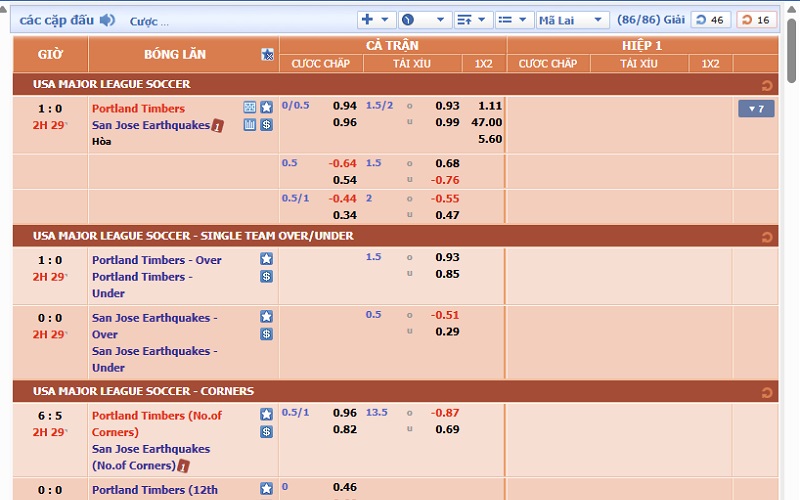The height and width of the screenshot is (500, 800).
Task: Click red card badge next to San Jose Earthquakes
Action: point(218,126)
